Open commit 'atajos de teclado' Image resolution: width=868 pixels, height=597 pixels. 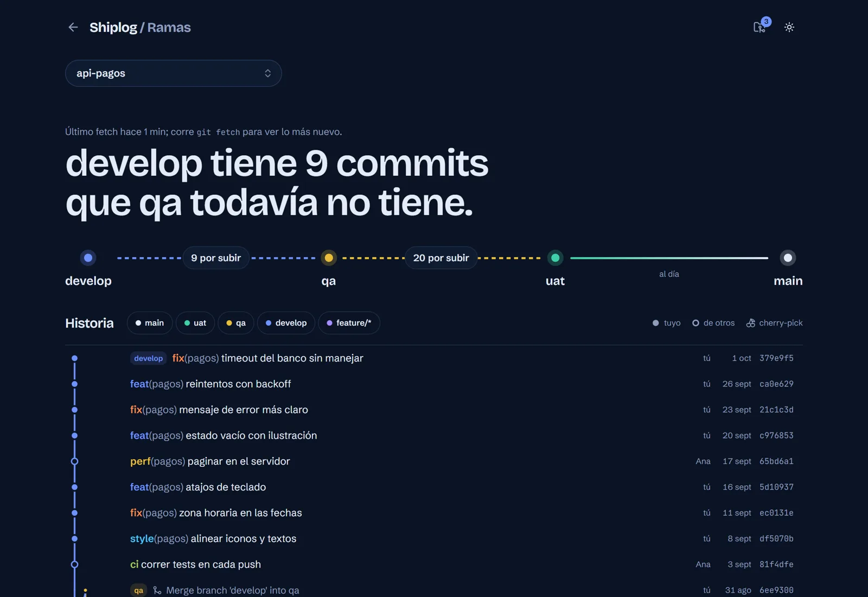[434, 487]
